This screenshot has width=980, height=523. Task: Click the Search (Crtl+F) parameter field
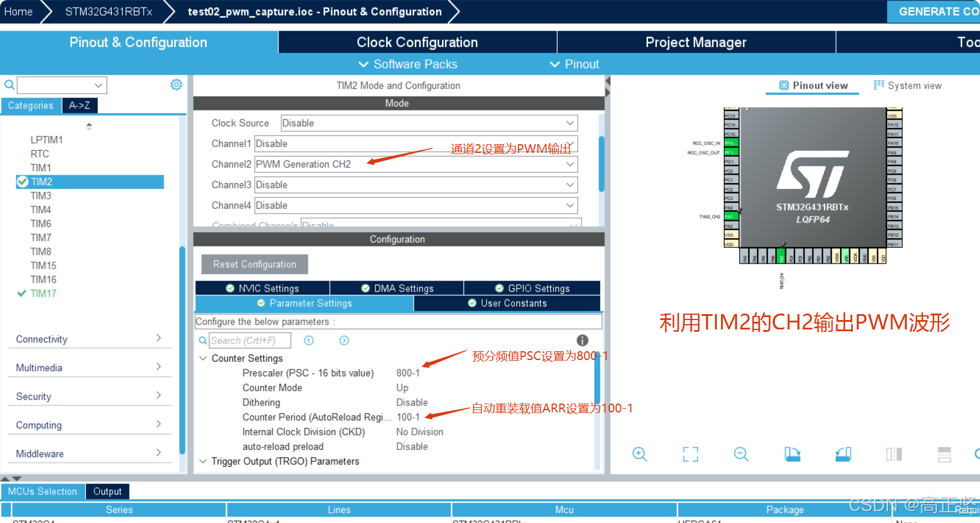pyautogui.click(x=250, y=341)
